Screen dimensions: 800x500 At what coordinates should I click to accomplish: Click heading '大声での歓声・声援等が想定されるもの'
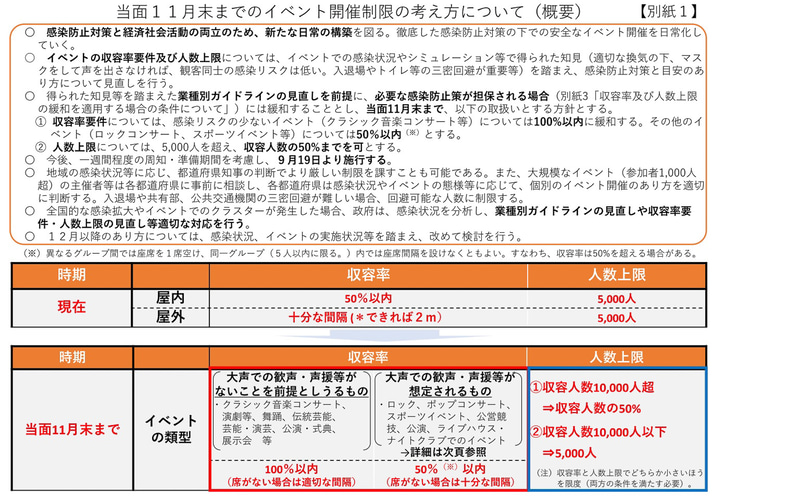click(450, 385)
